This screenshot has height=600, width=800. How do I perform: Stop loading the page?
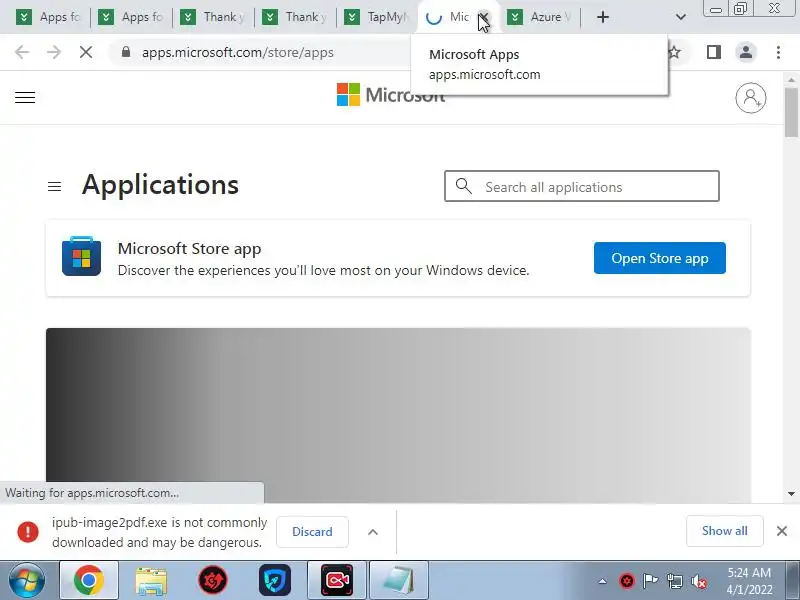pos(86,52)
